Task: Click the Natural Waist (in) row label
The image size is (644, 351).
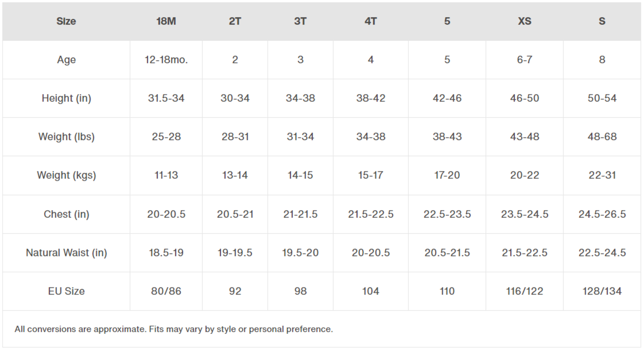Action: tap(66, 253)
